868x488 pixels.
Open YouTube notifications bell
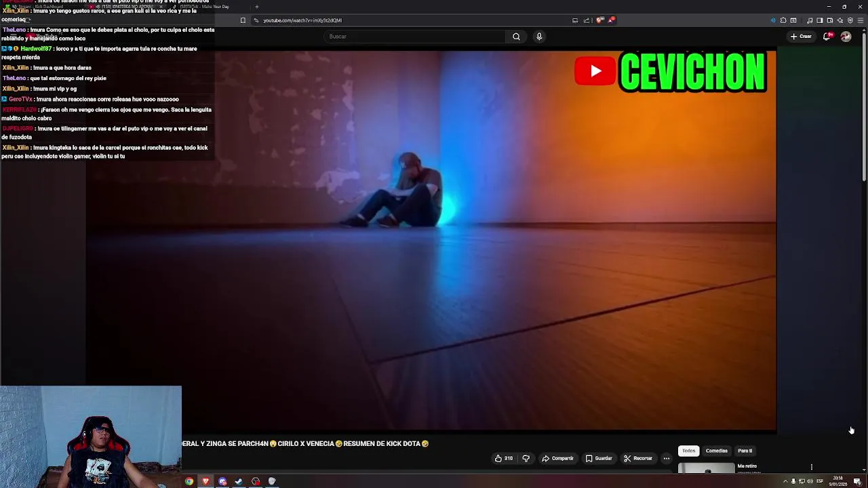827,37
